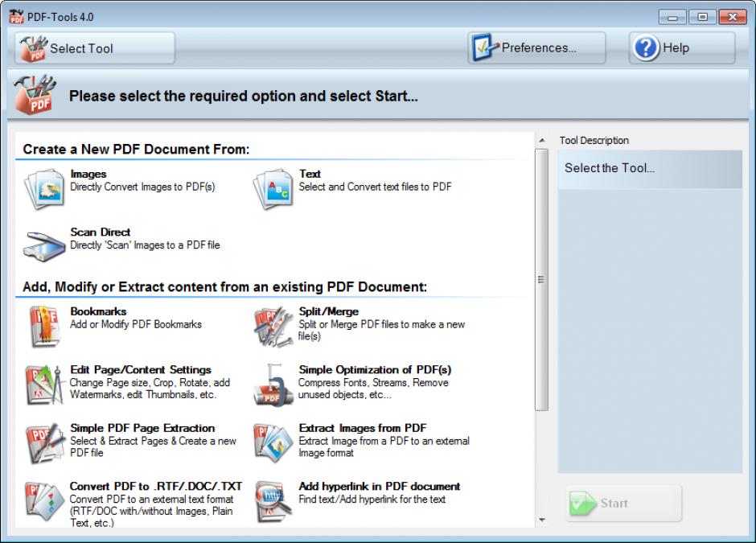Select the Simple PDF Page Extraction icon

pos(45,443)
